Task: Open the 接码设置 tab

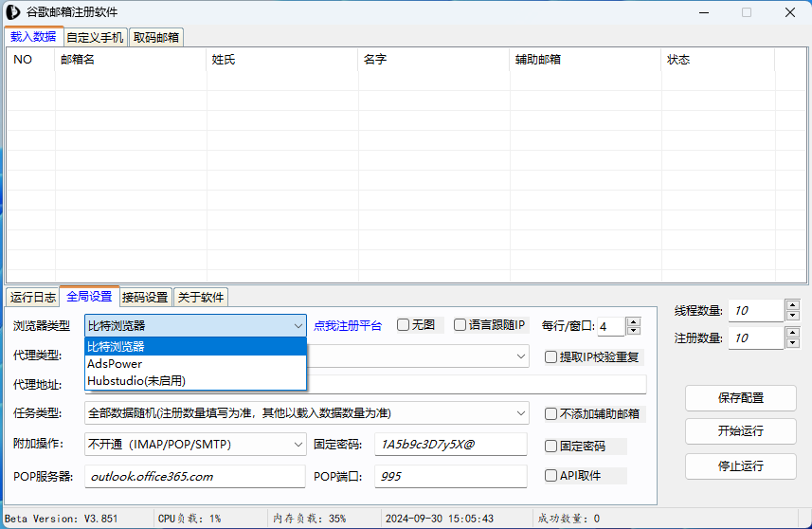Action: [145, 297]
